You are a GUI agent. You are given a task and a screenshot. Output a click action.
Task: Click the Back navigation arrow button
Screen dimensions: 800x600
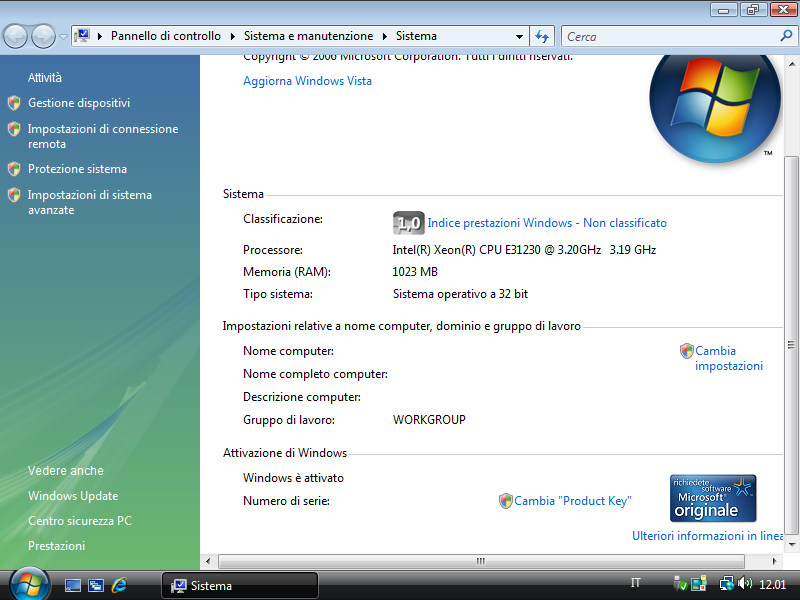point(15,37)
